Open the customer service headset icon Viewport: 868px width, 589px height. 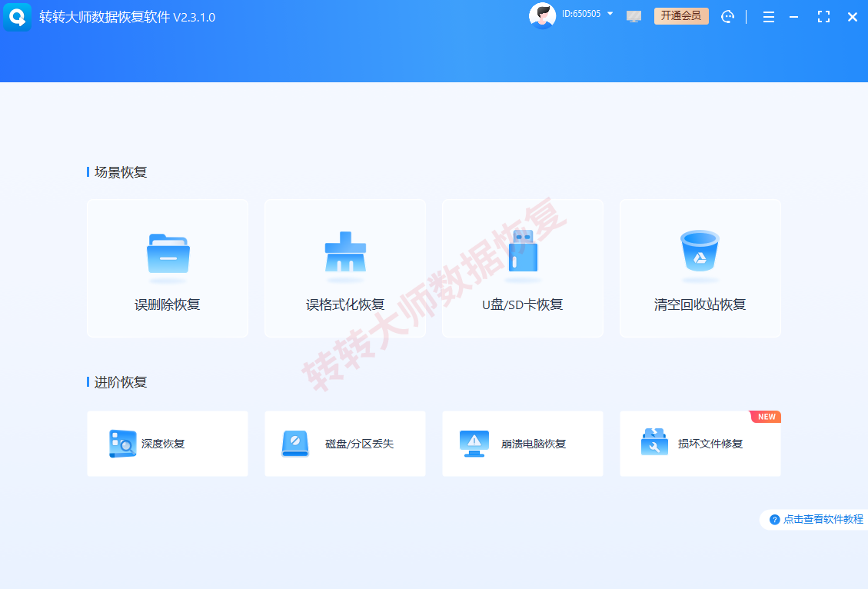click(728, 17)
